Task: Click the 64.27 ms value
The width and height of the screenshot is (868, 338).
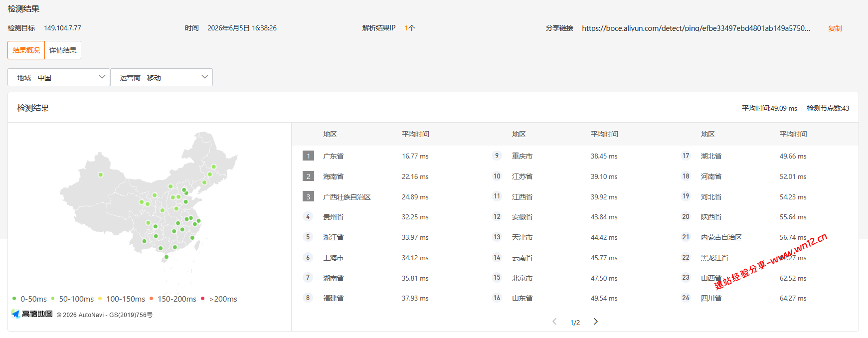Action: point(793,298)
